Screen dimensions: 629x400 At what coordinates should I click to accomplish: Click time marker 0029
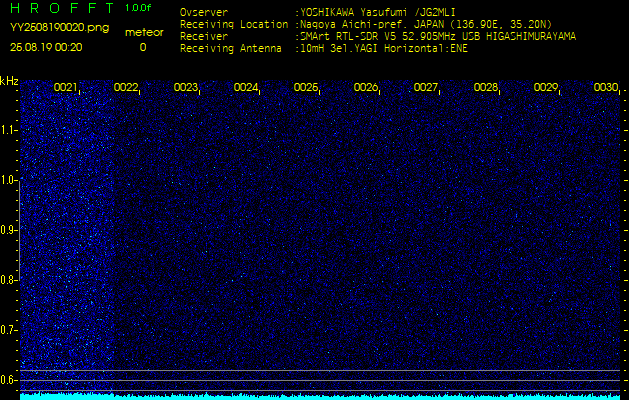click(546, 87)
